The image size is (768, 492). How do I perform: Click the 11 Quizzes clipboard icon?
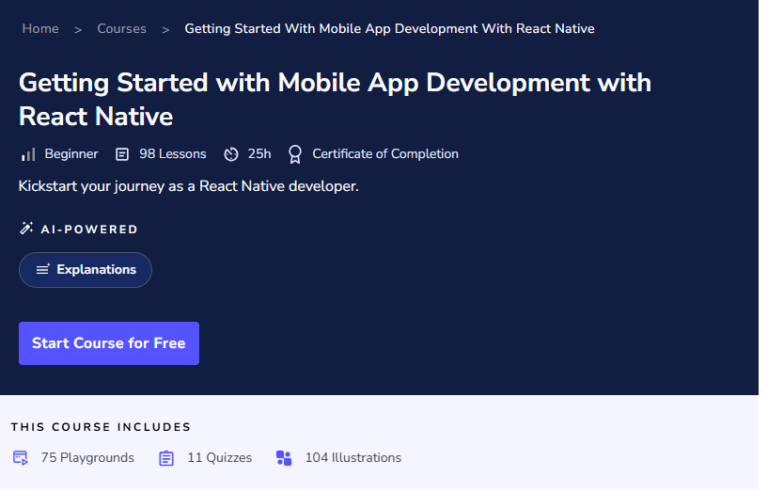[x=166, y=458]
